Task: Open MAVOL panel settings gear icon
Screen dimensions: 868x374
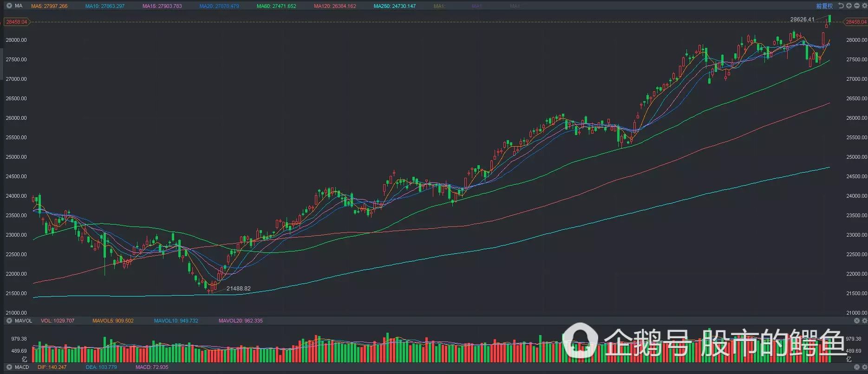Action: pos(864,321)
